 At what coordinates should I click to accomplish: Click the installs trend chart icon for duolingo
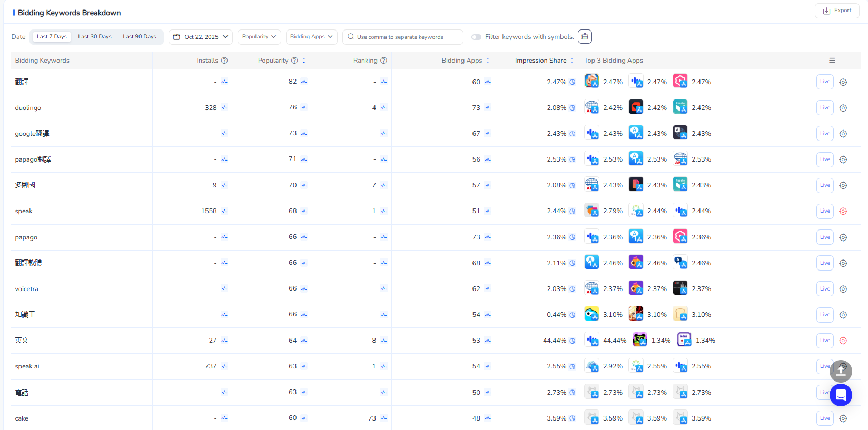[224, 108]
